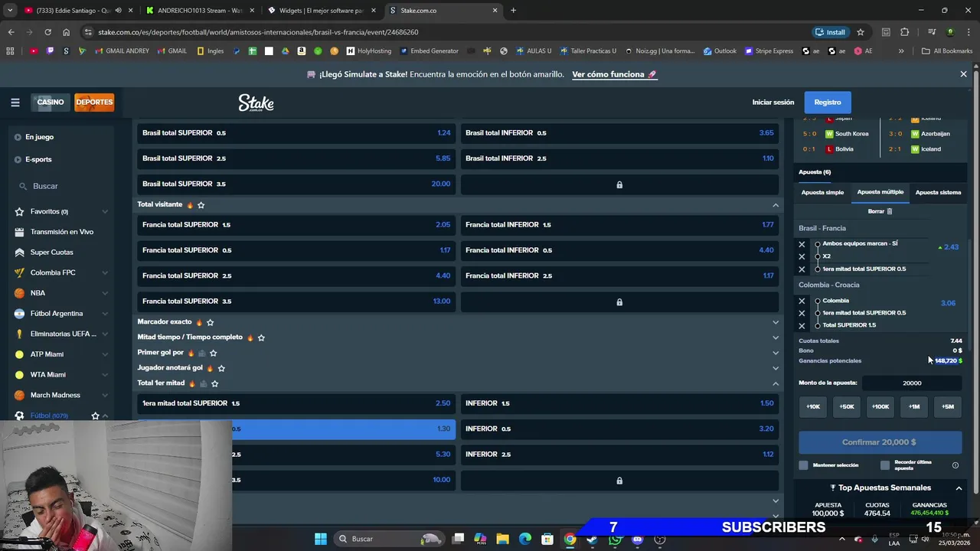Switch to the Casino tab
Screen dimensions: 980x551
point(51,103)
